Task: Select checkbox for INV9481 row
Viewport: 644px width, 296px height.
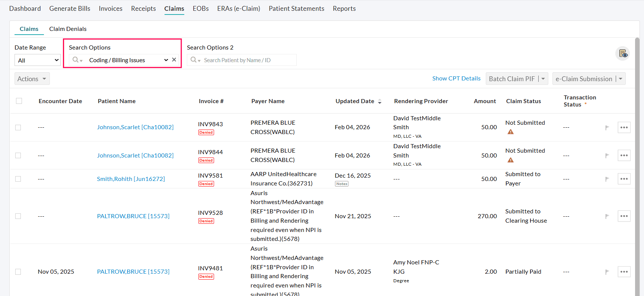Action: (x=18, y=272)
